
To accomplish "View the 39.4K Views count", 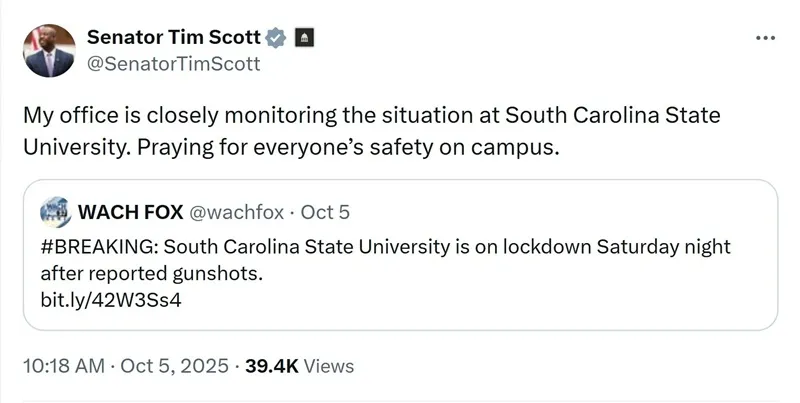I will [x=272, y=366].
